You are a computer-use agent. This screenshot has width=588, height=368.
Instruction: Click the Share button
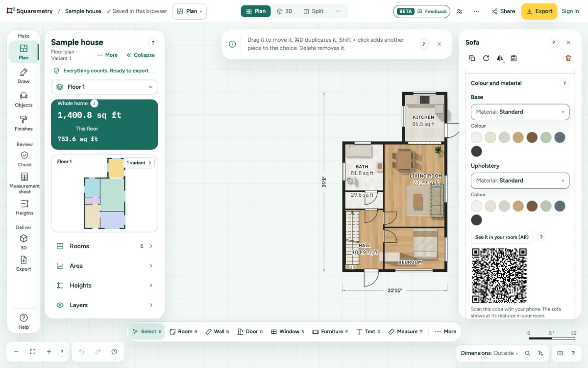(503, 11)
